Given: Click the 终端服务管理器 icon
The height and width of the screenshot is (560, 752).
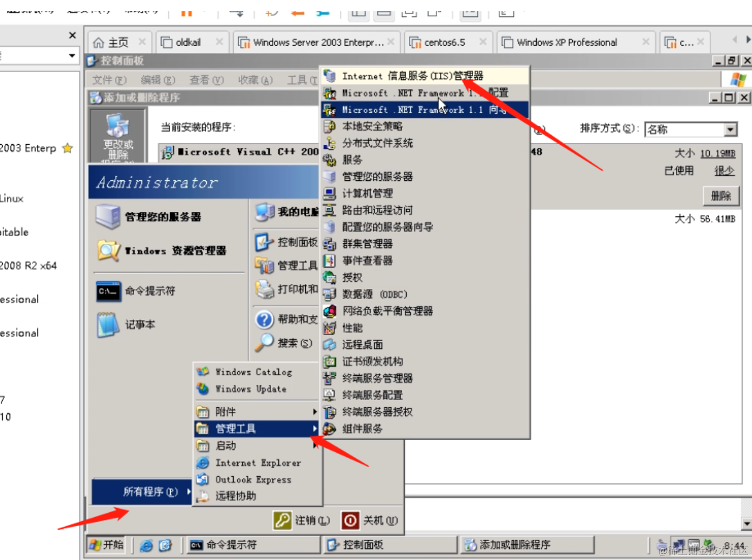Looking at the screenshot, I should (330, 378).
